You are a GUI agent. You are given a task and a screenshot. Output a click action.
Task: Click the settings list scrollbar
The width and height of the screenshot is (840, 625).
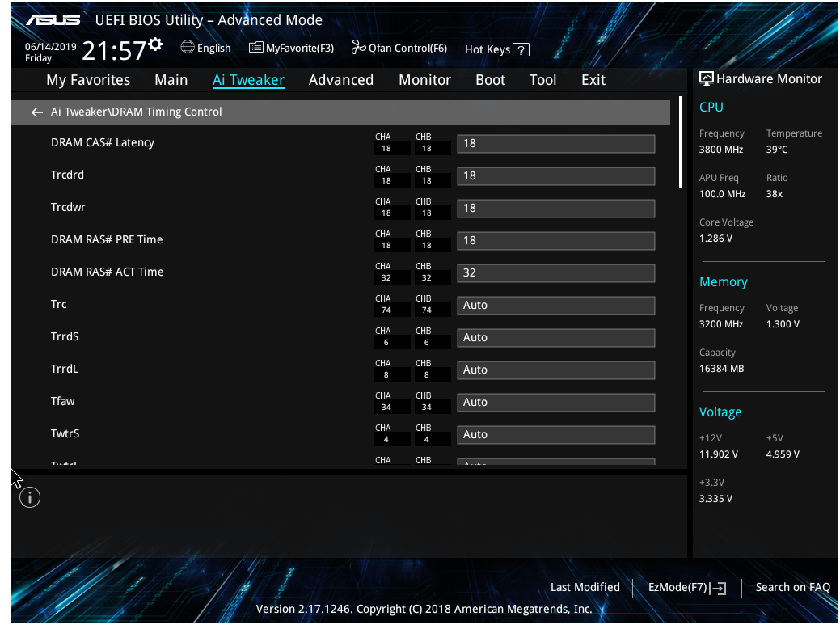pyautogui.click(x=680, y=142)
